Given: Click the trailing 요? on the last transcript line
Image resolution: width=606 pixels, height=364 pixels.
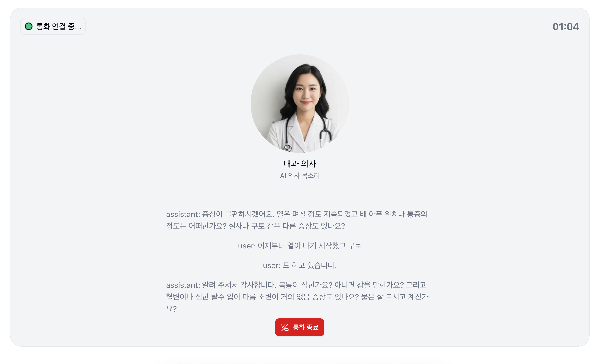Looking at the screenshot, I should [171, 309].
